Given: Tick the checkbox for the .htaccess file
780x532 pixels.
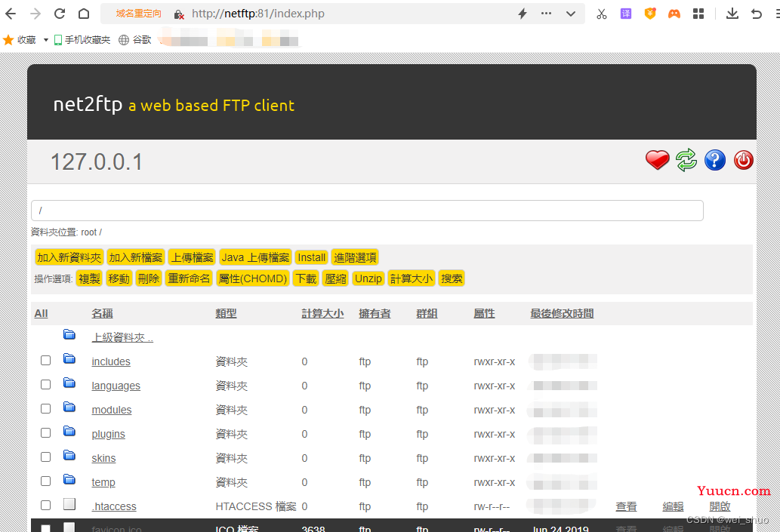Looking at the screenshot, I should [46, 505].
